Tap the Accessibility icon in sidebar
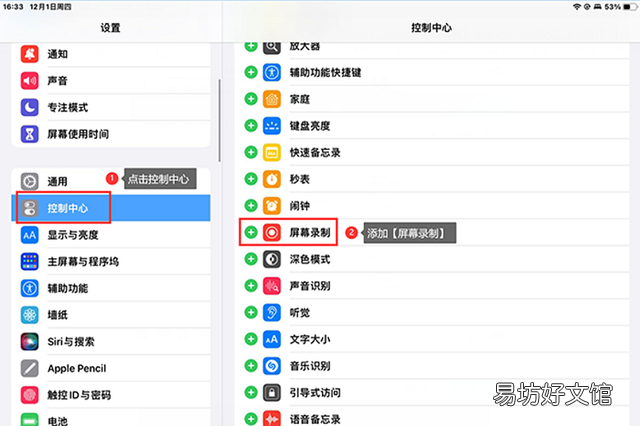The width and height of the screenshot is (640, 426). (x=29, y=288)
